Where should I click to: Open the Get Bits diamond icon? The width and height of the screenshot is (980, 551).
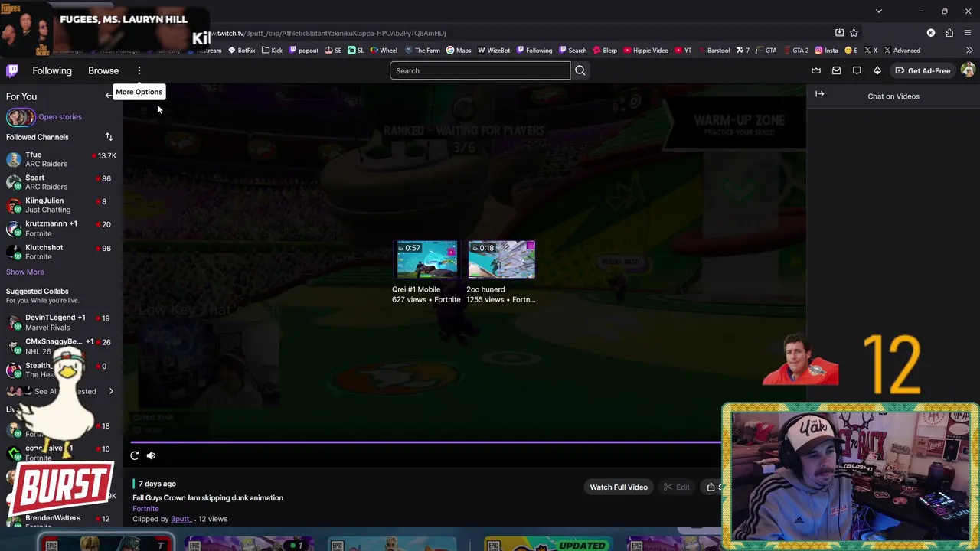point(877,70)
